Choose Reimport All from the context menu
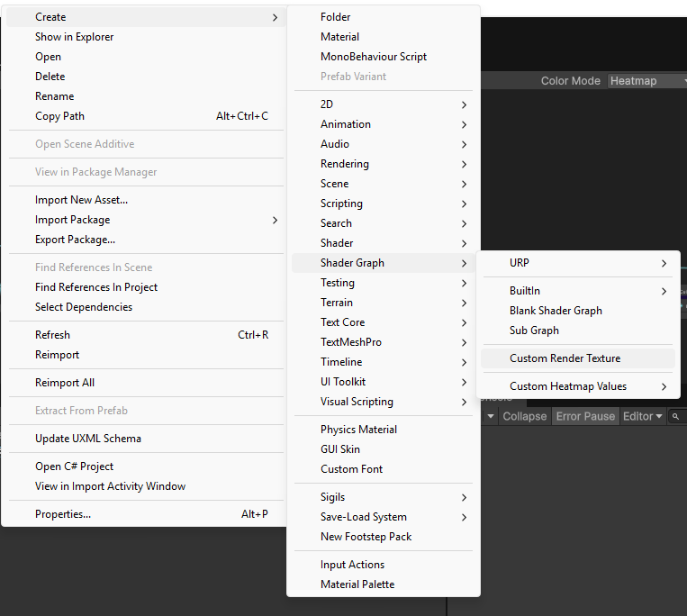 click(64, 383)
